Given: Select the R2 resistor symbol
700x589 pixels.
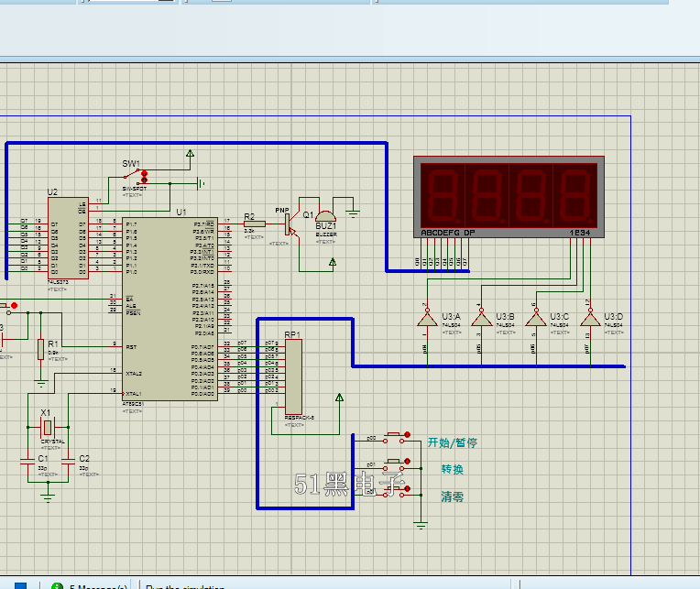Looking at the screenshot, I should pyautogui.click(x=255, y=224).
